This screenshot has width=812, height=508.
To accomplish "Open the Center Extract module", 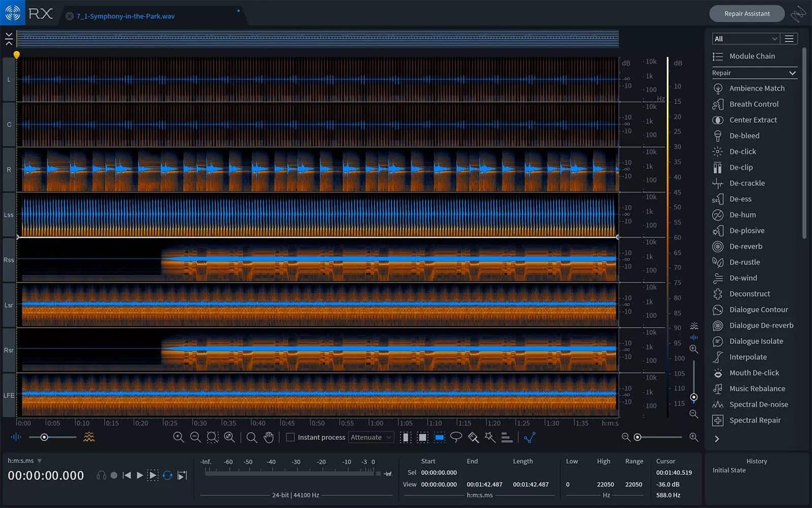I will pyautogui.click(x=745, y=120).
